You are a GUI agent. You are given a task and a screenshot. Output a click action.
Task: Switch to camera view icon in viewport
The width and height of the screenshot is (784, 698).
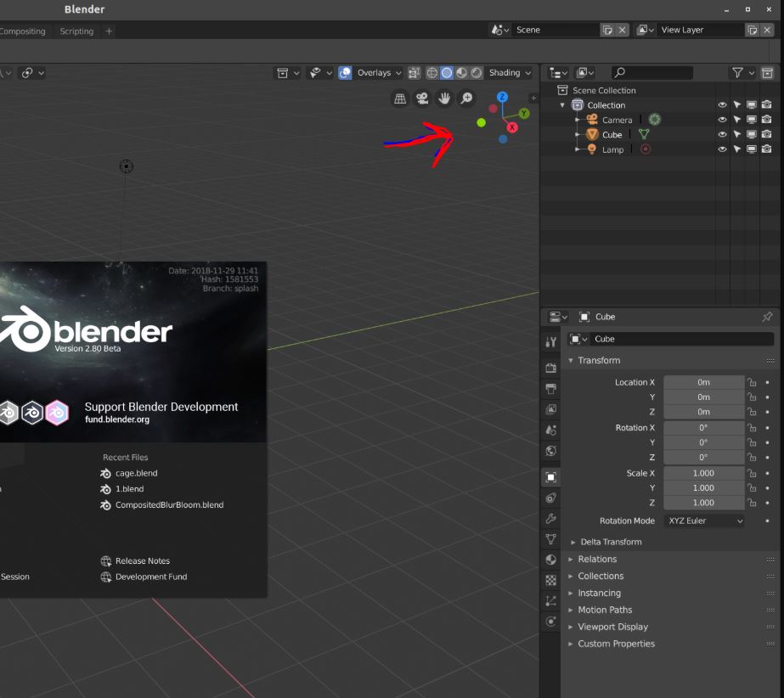pos(422,99)
